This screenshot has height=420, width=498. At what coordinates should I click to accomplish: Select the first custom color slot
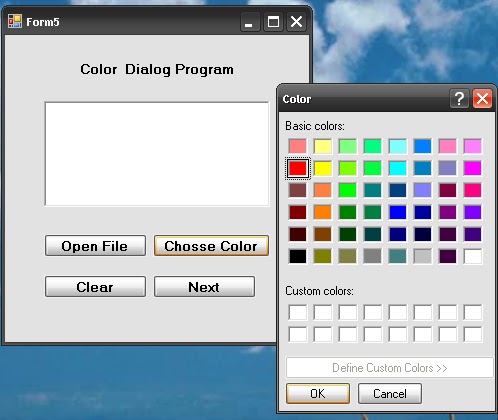click(x=298, y=312)
